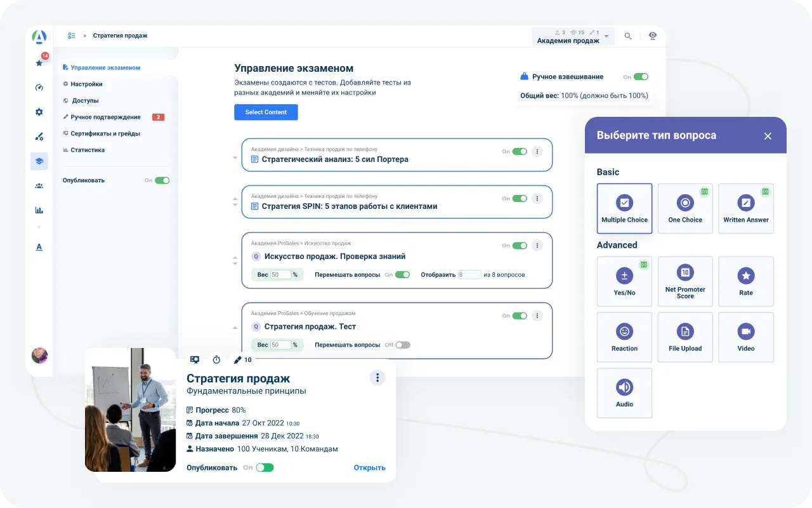Open options menu for 5 сил Портера exam
Screen dimensions: 812x508
537,152
